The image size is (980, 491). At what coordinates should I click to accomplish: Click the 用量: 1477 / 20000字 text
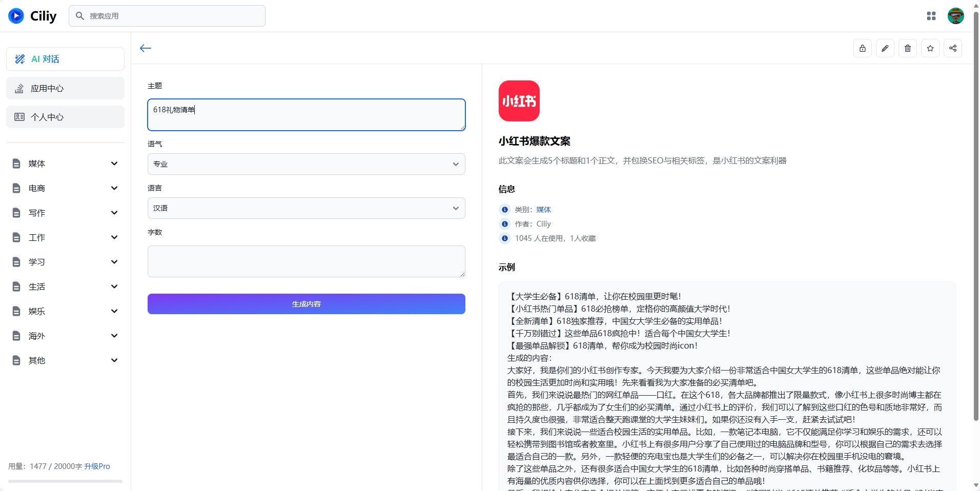pyautogui.click(x=45, y=466)
